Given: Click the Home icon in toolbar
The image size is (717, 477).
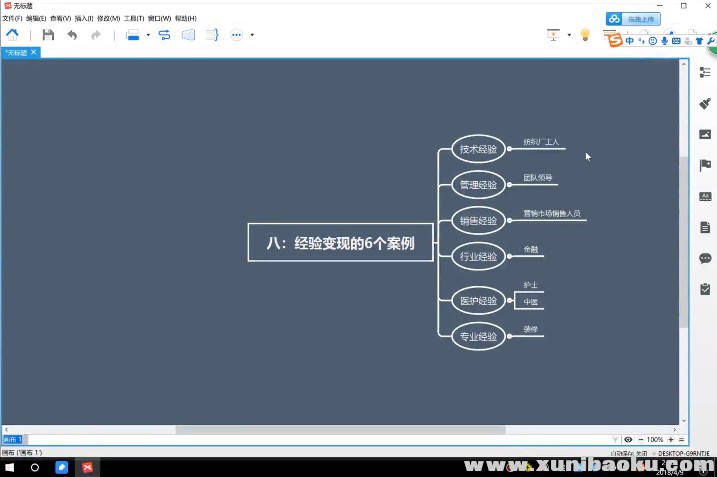Looking at the screenshot, I should coord(12,34).
